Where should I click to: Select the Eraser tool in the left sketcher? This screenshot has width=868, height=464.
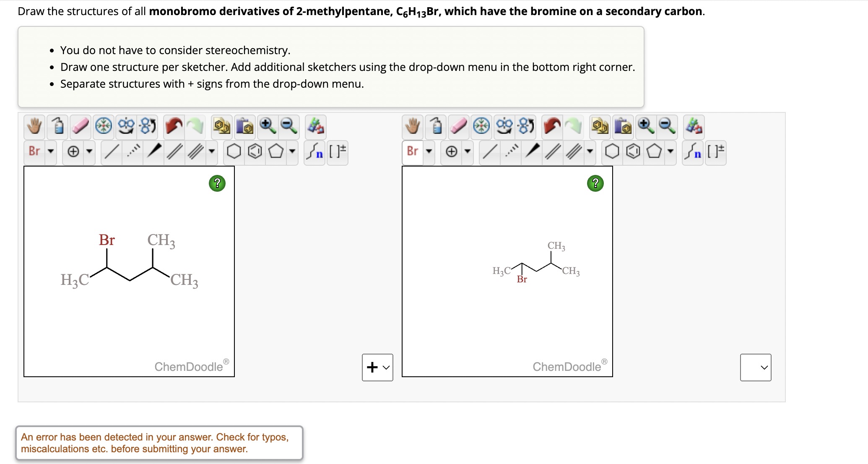click(81, 126)
